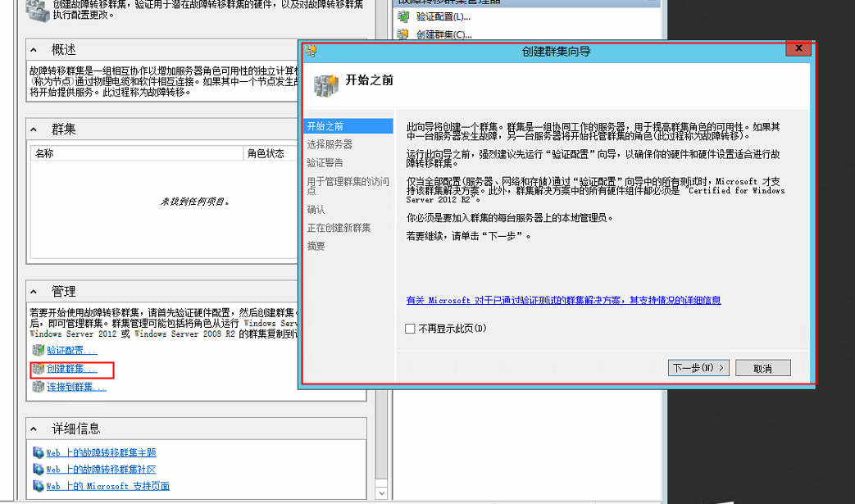Click the 下一步(N) button
Image resolution: width=855 pixels, height=504 pixels.
698,367
